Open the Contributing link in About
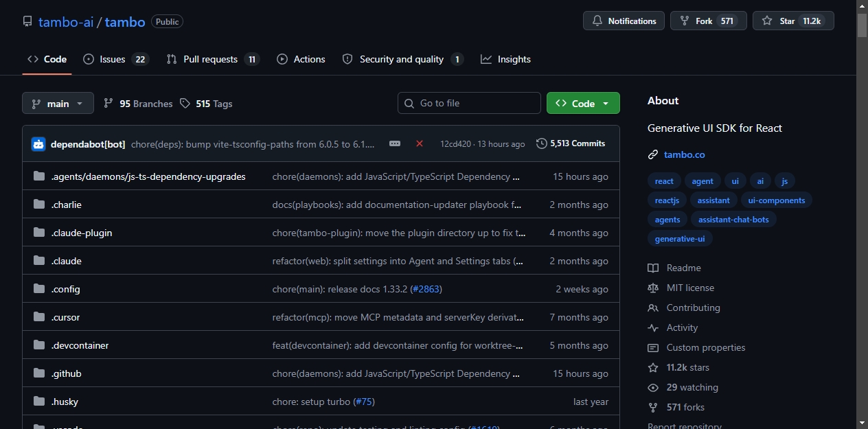The width and height of the screenshot is (868, 429). tap(693, 308)
